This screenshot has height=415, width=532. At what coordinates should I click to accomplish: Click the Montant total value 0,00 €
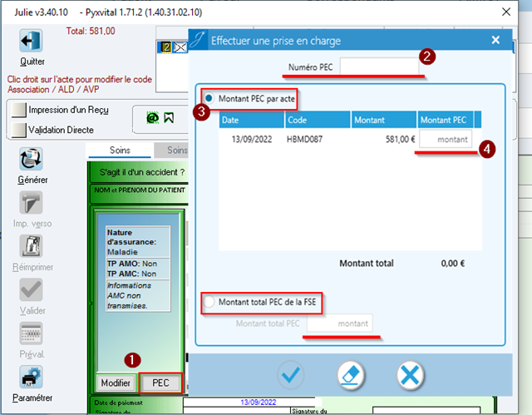click(x=452, y=264)
